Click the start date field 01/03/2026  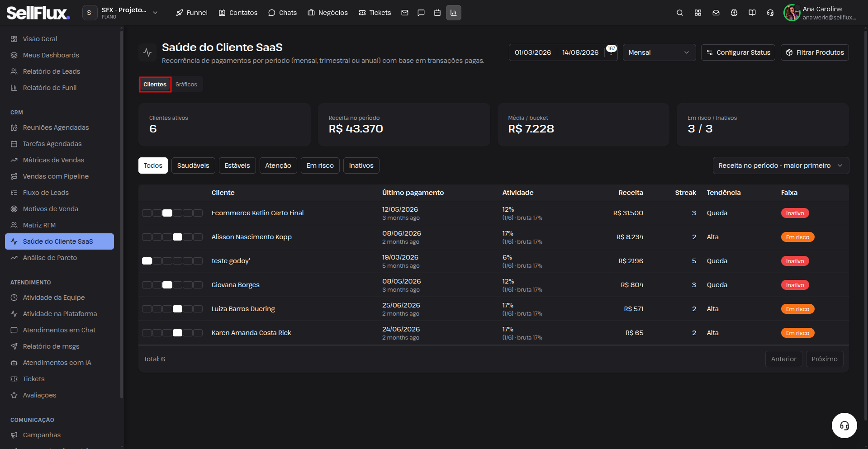pyautogui.click(x=533, y=52)
